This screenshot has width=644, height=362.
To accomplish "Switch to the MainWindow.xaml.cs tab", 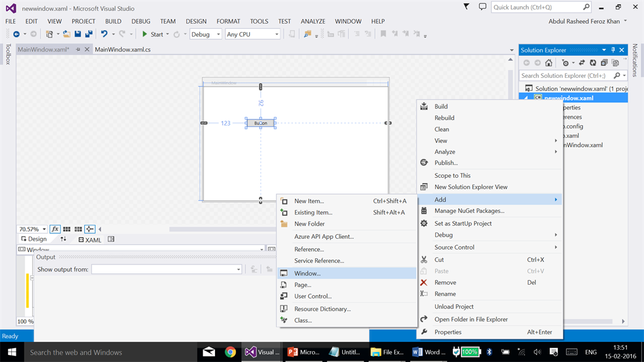I will (x=123, y=50).
